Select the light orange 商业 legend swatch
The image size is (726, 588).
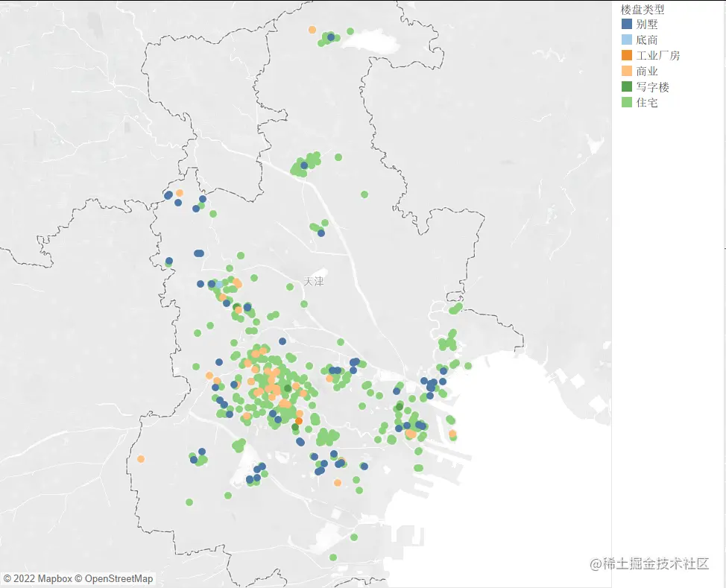tap(626, 71)
